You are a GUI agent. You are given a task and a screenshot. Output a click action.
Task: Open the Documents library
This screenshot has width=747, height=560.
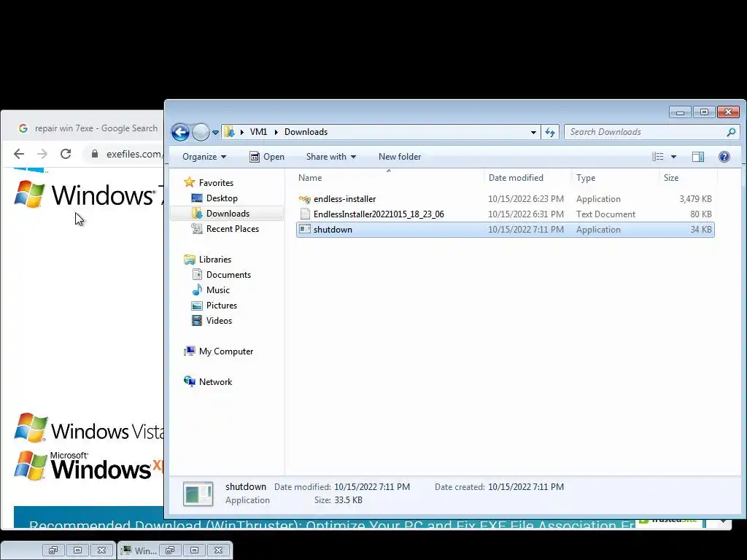click(228, 275)
